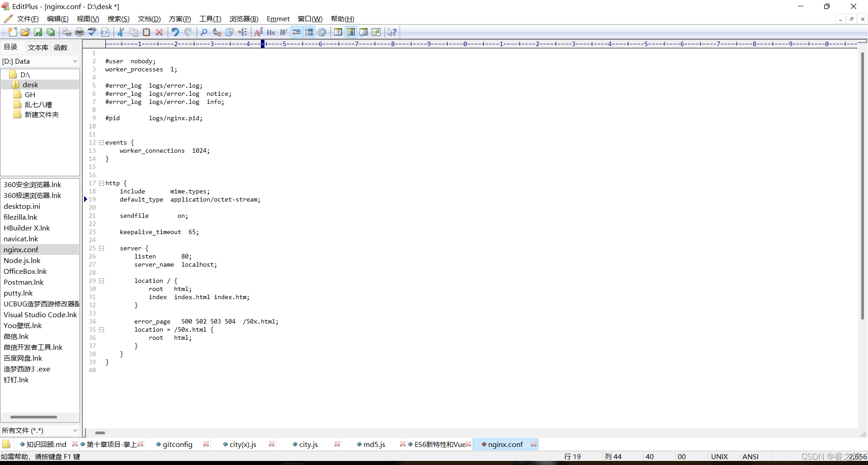This screenshot has height=465, width=868.
Task: Open the Emmet menu
Action: [278, 19]
